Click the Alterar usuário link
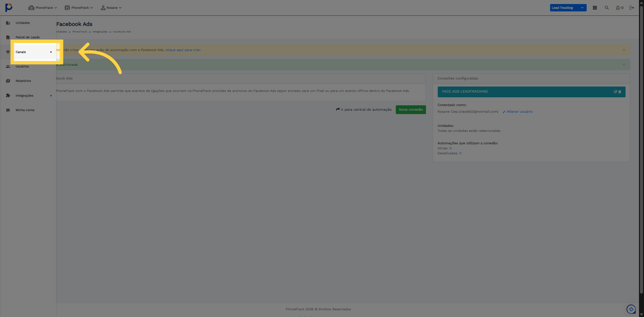644x317 pixels. [518, 112]
